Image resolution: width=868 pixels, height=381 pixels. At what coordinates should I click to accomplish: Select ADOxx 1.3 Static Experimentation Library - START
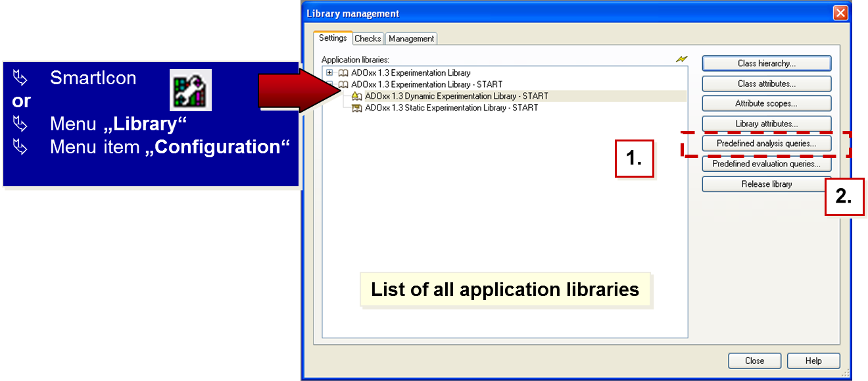tap(451, 108)
